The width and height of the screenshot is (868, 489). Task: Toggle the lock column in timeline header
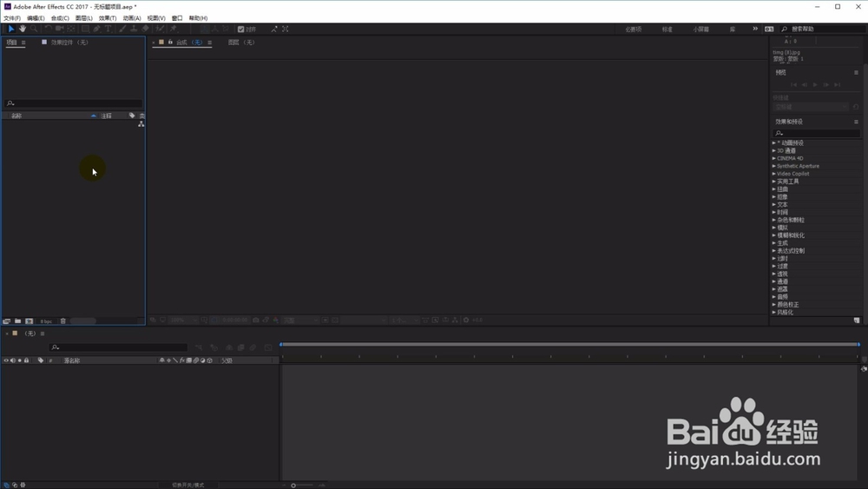point(26,360)
